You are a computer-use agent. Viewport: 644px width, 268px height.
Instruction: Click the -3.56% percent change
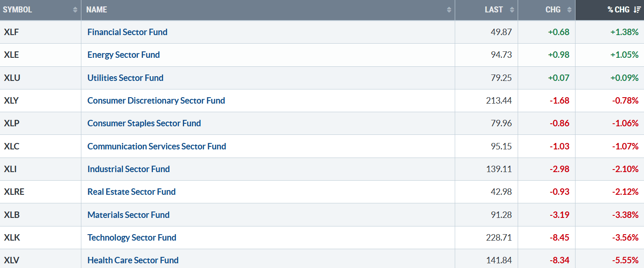coord(625,238)
